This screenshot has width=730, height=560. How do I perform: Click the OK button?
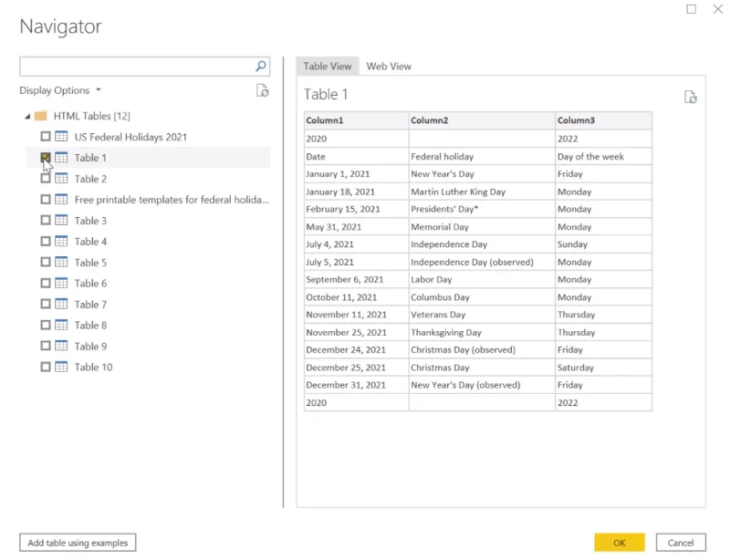pos(620,543)
